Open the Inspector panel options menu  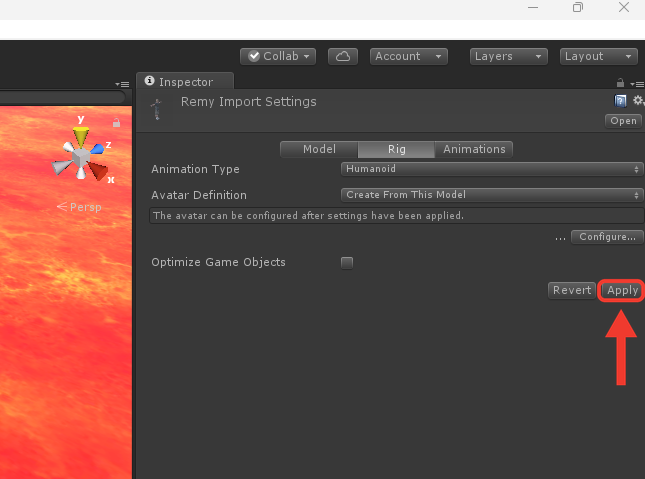(x=637, y=84)
